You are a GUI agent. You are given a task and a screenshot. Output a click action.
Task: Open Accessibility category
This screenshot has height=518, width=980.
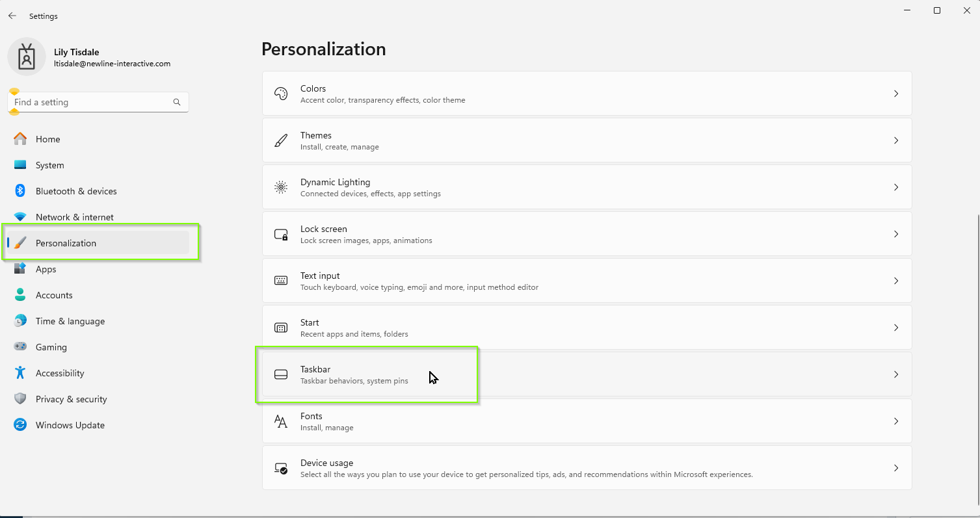coord(98,373)
